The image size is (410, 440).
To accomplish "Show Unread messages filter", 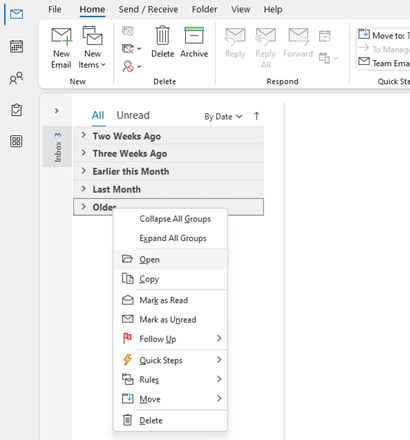I will click(133, 115).
